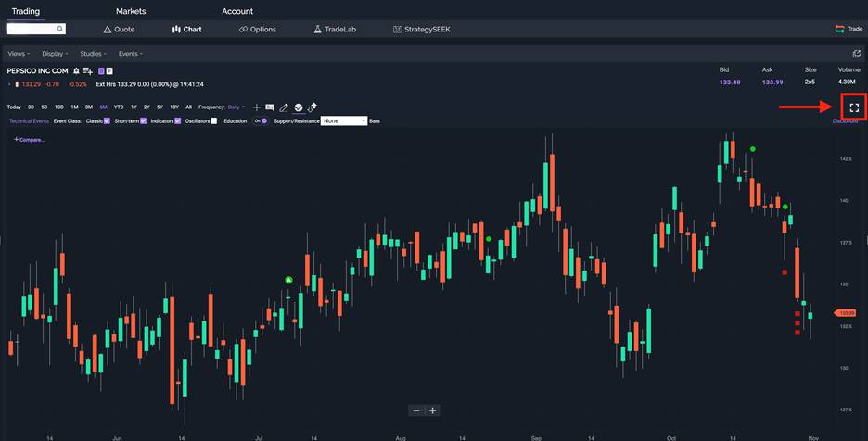Click the Ask price 133.99
The width and height of the screenshot is (868, 441).
[772, 82]
